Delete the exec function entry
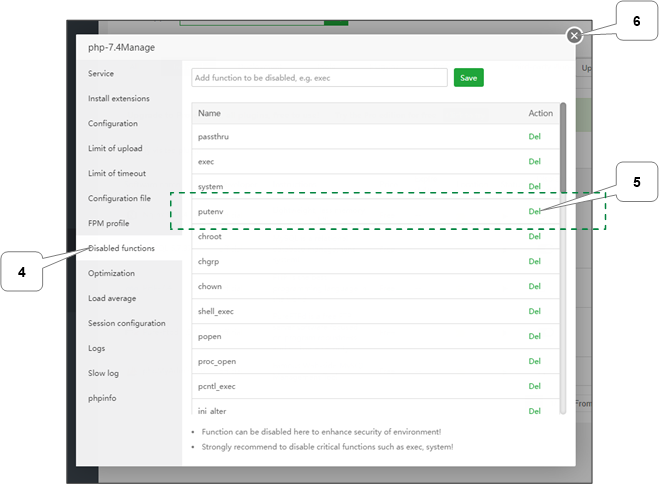The height and width of the screenshot is (485, 659). tap(534, 161)
